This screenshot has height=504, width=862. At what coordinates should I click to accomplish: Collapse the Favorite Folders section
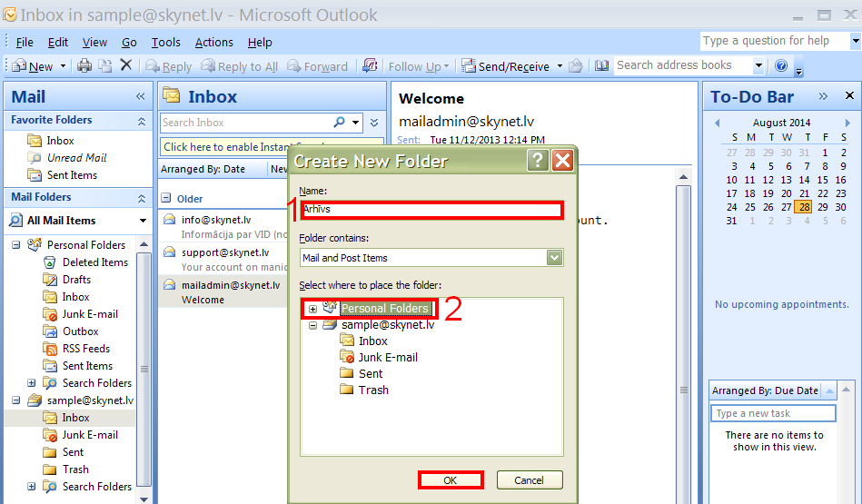click(141, 120)
